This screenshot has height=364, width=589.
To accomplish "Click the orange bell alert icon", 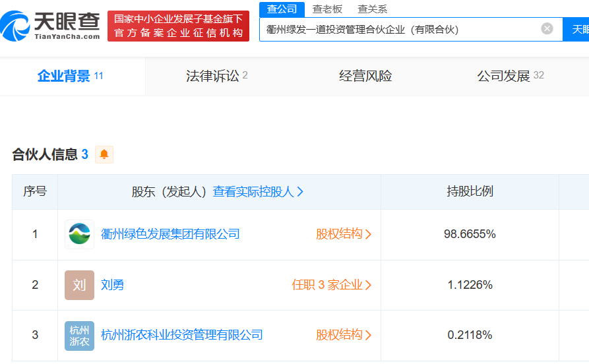I will point(104,154).
